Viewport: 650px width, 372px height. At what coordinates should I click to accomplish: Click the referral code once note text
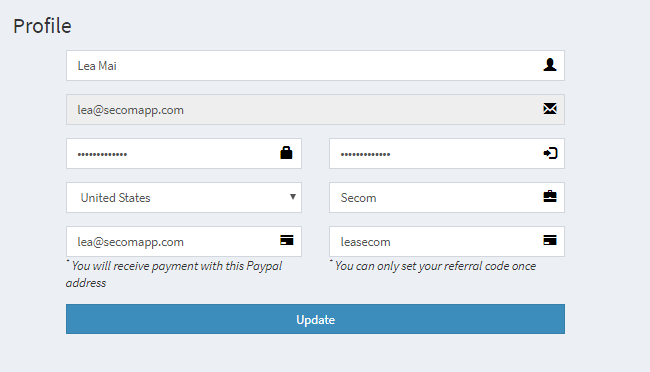tap(433, 266)
